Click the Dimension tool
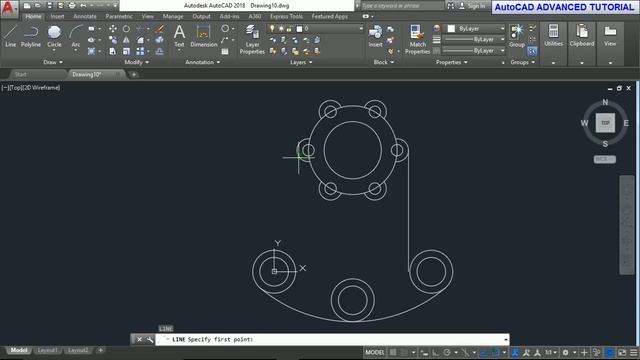This screenshot has height=360, width=640. pyautogui.click(x=204, y=36)
